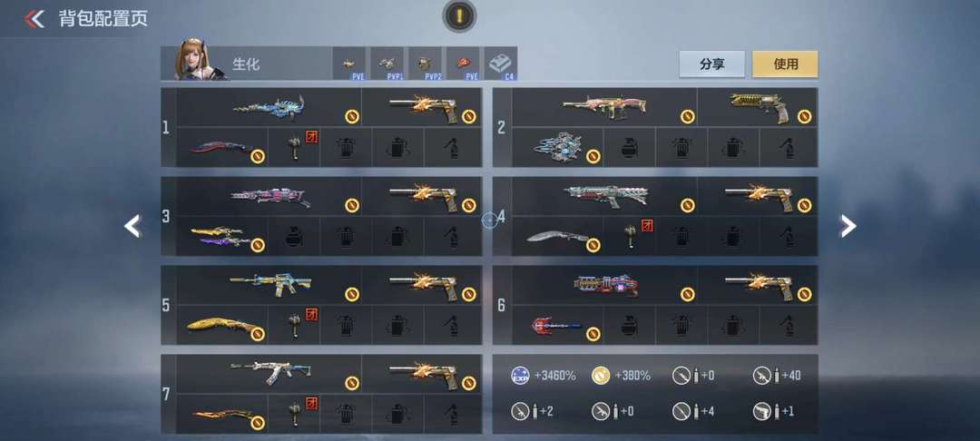Choose the golden M4 rifle in backpack 5
Screen dimensions: 980x441
[x=269, y=286]
